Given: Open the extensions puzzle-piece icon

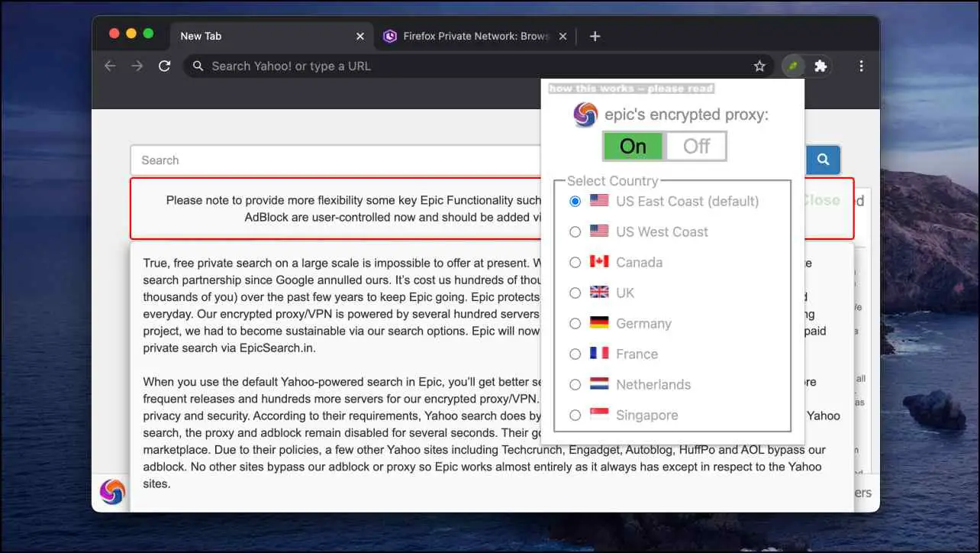Looking at the screenshot, I should click(x=820, y=66).
